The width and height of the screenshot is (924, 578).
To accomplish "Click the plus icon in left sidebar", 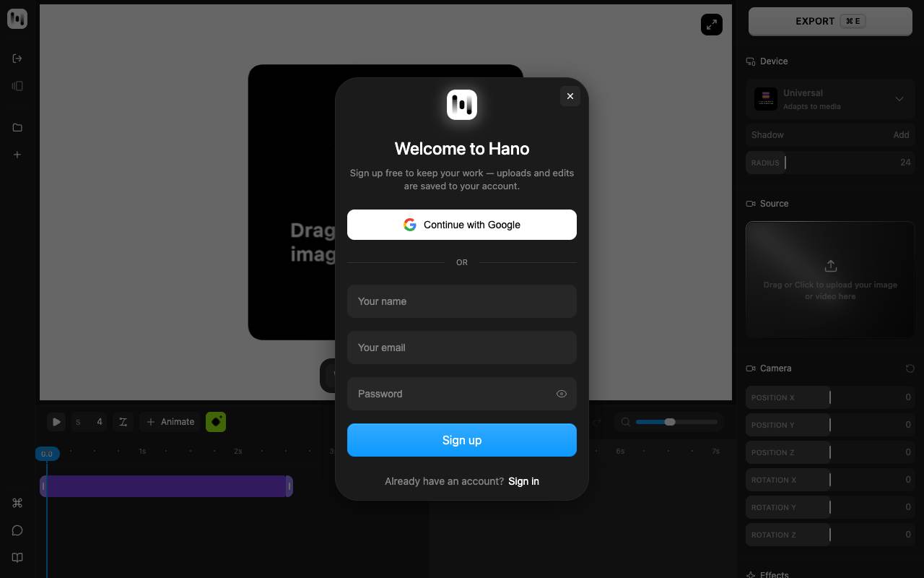I will [17, 155].
